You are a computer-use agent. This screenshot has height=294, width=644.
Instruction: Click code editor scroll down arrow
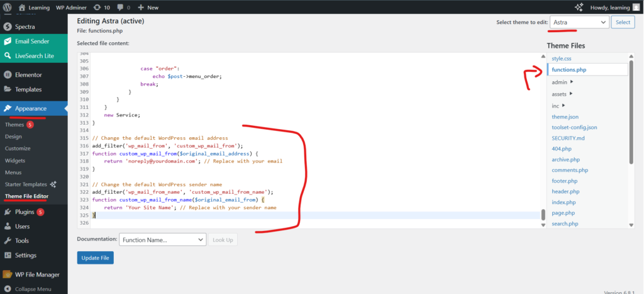(543, 225)
